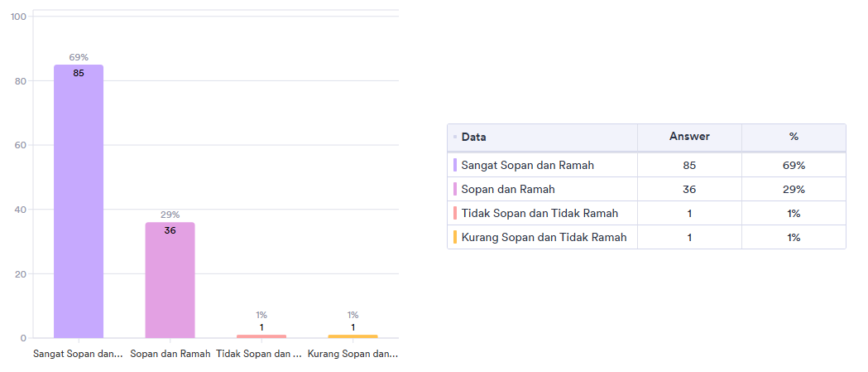Select the pink Sopan dan Ramah bar
Image resolution: width=868 pixels, height=372 pixels.
coord(170,280)
